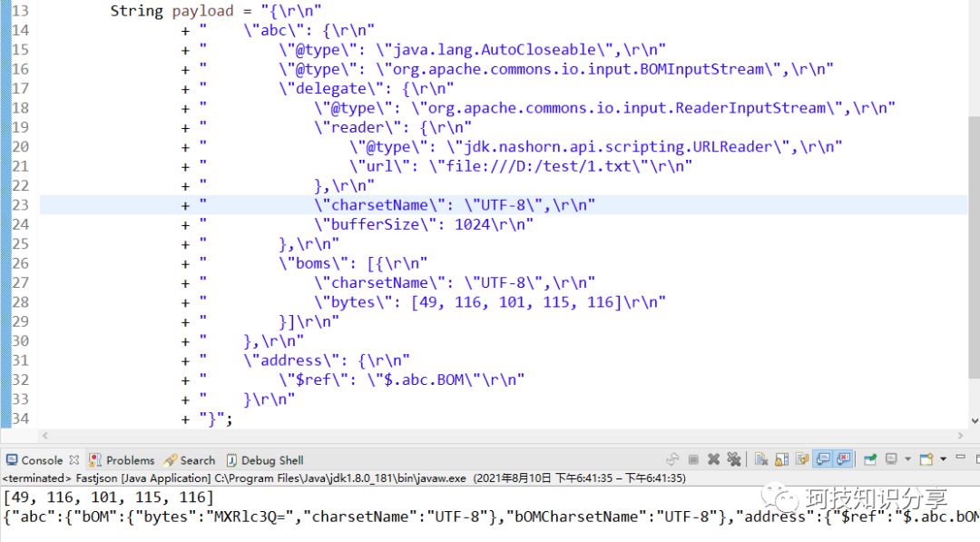980x542 pixels.
Task: Click 'jdk.nashorn.api.scripting.URLReader' text
Action: click(x=618, y=147)
